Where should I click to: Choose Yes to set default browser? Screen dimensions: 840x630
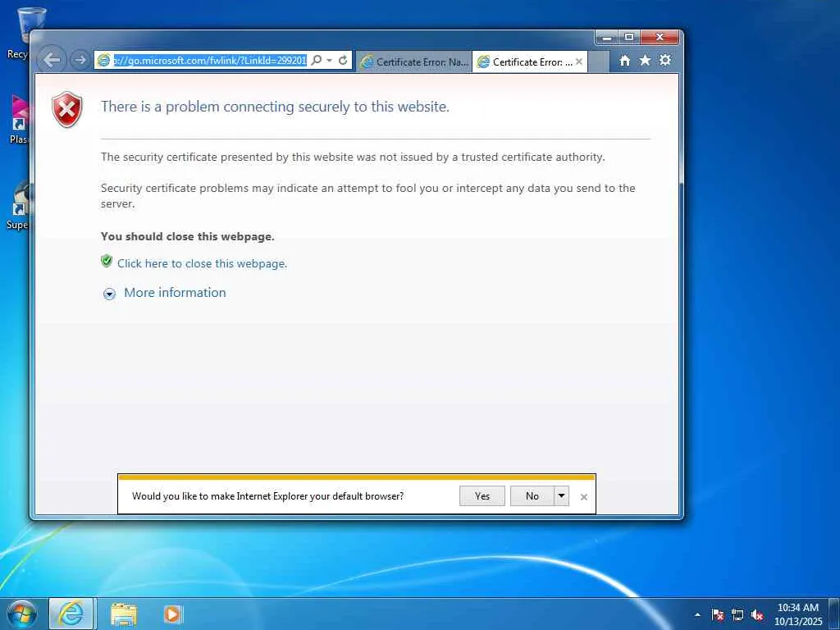tap(482, 496)
